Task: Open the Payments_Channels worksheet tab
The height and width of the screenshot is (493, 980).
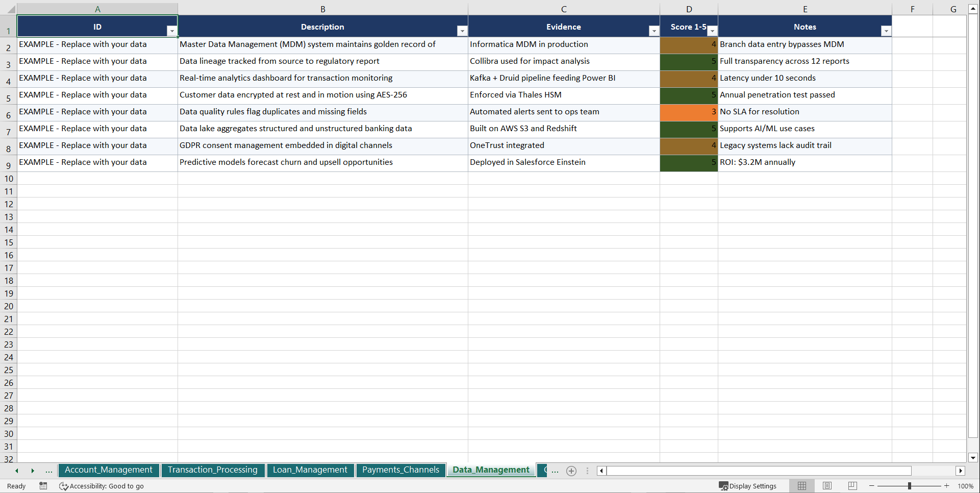Action: (x=400, y=470)
